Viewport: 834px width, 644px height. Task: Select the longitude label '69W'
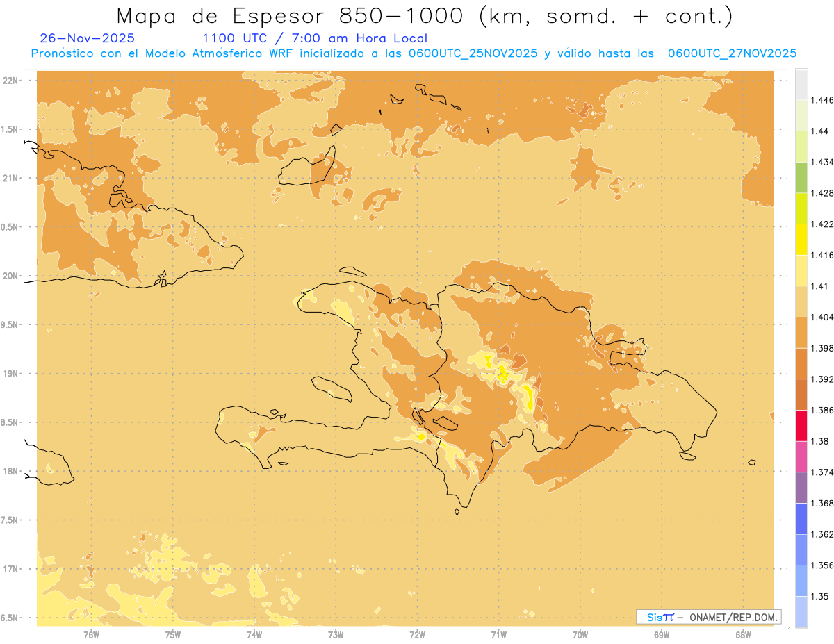(x=662, y=635)
